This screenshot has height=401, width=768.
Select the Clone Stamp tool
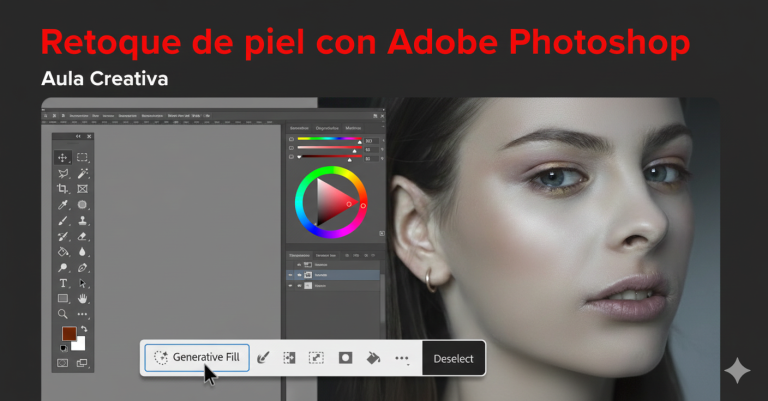point(82,221)
